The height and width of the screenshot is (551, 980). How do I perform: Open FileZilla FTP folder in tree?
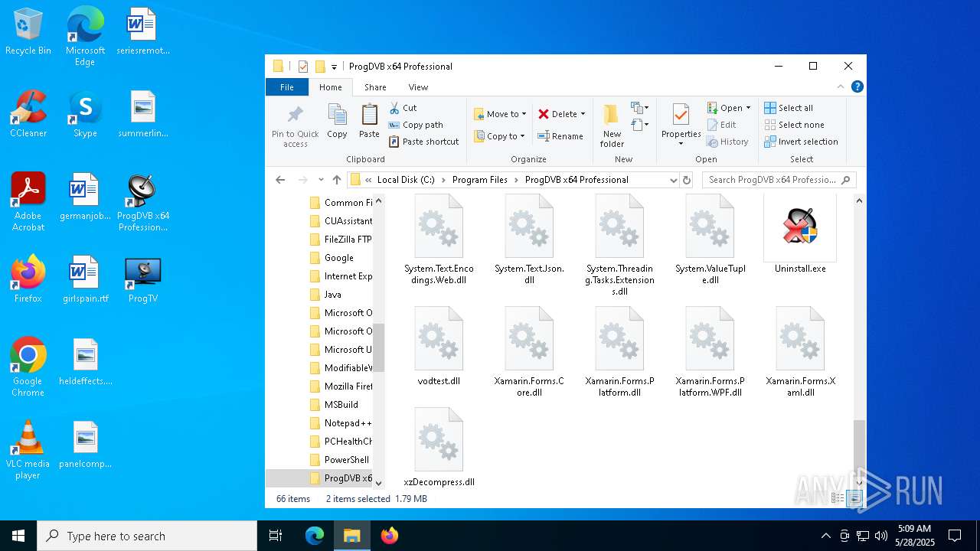pos(341,240)
